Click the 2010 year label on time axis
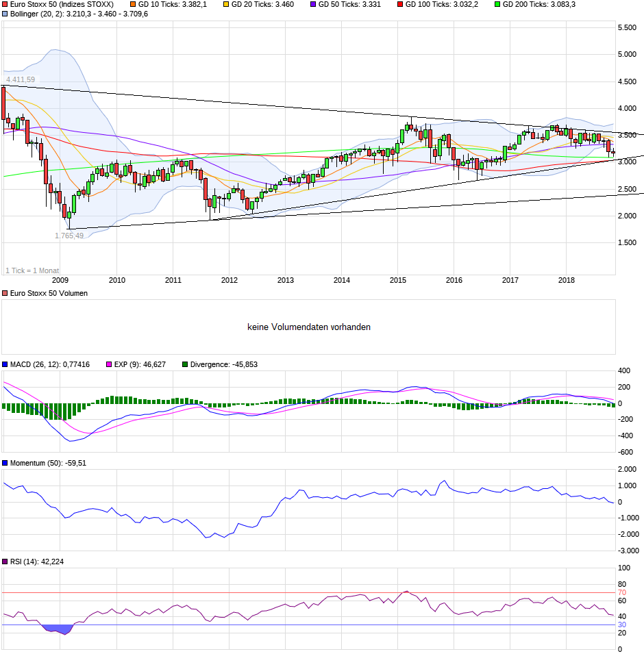Viewport: 644px width, 656px height. pyautogui.click(x=116, y=280)
